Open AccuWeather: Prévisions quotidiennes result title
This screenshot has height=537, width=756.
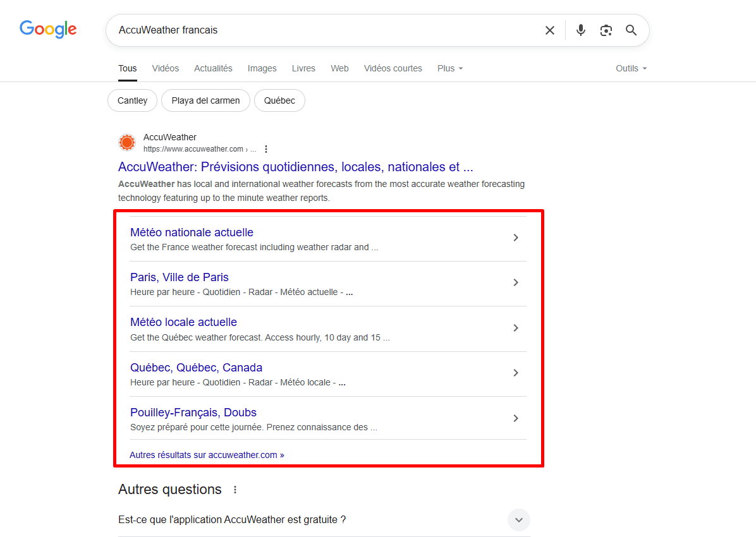pyautogui.click(x=296, y=167)
